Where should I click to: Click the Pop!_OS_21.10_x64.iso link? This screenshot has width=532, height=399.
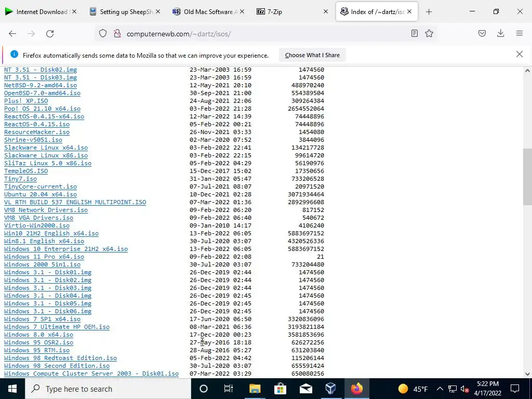tap(42, 109)
